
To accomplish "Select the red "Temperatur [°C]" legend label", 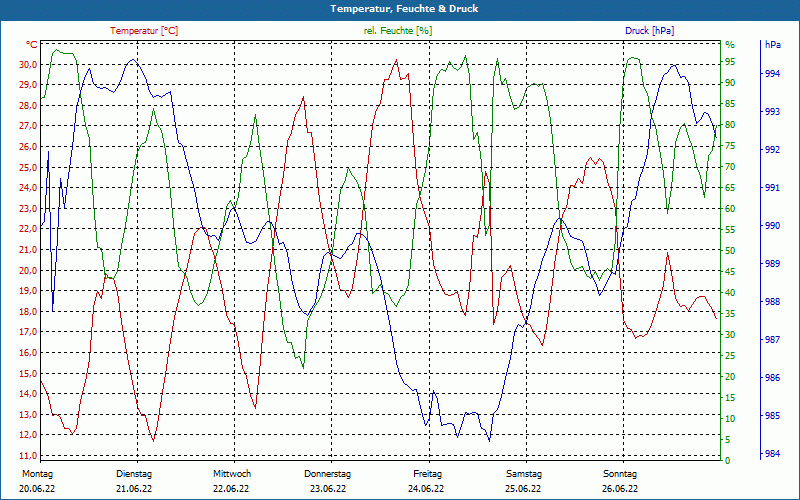I will tap(144, 31).
